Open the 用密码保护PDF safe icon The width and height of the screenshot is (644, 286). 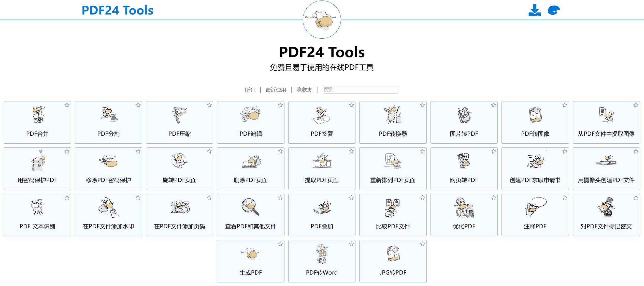[38, 161]
